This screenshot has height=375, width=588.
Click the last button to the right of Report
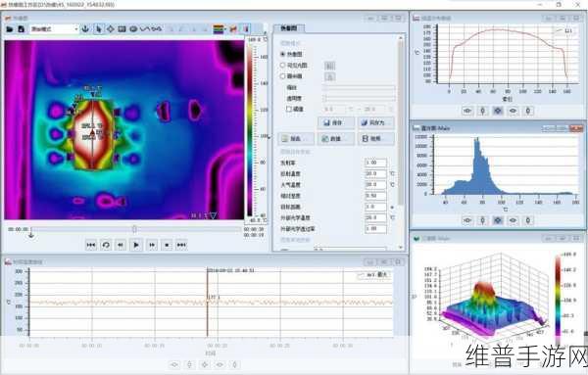(x=375, y=139)
